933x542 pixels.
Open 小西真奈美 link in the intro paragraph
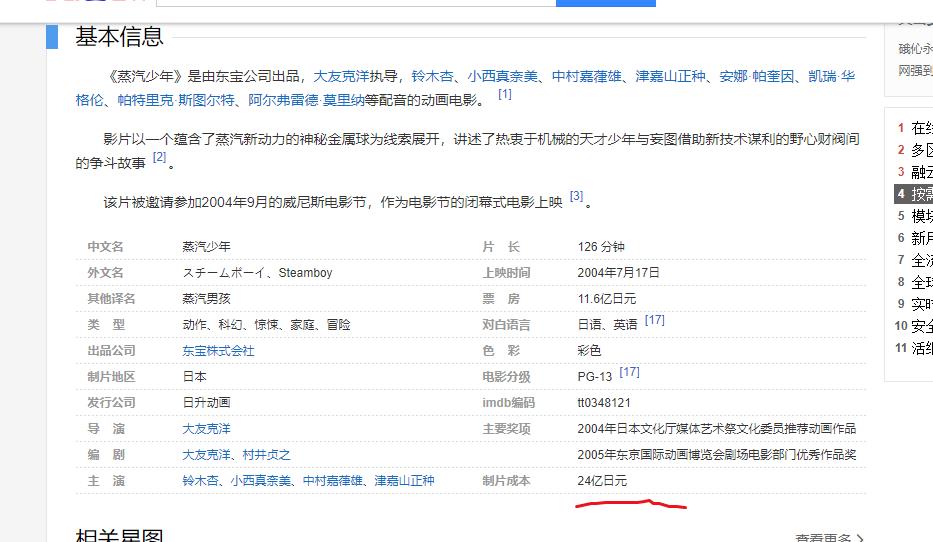[x=502, y=76]
